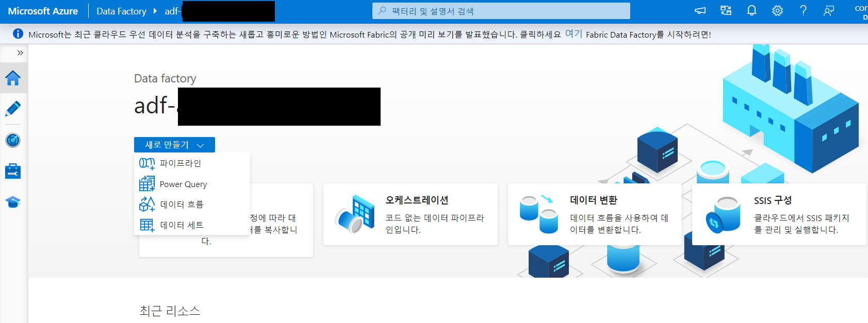
Task: Expand the left sidebar with double chevron
Action: (20, 53)
